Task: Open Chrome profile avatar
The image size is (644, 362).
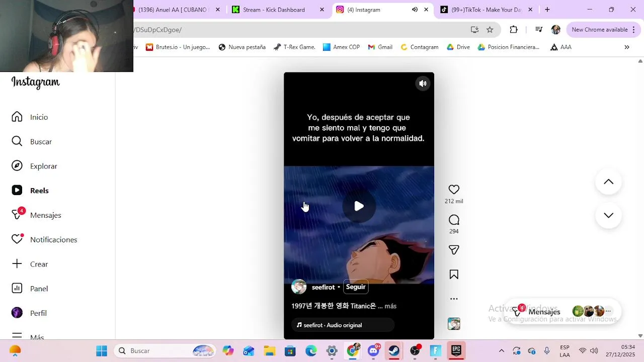Action: point(556,30)
